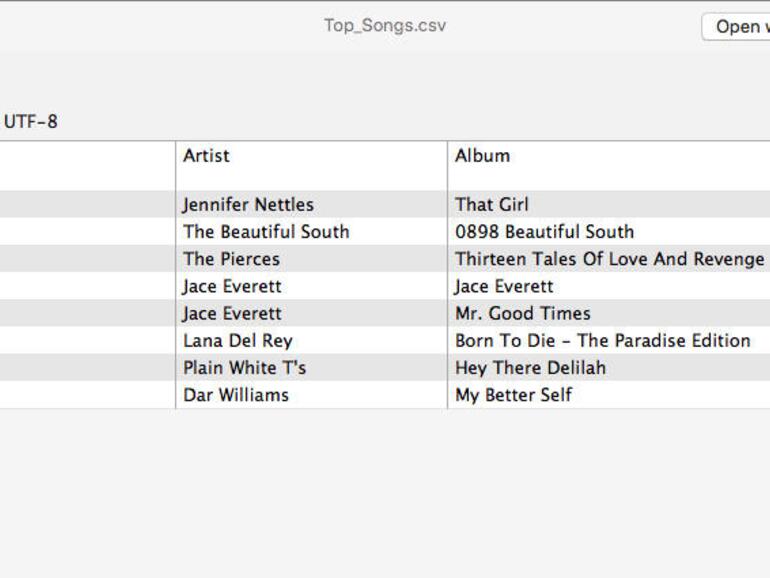This screenshot has width=770, height=578.
Task: Select Jace Everett in the Jace Everett album row
Action: click(232, 286)
